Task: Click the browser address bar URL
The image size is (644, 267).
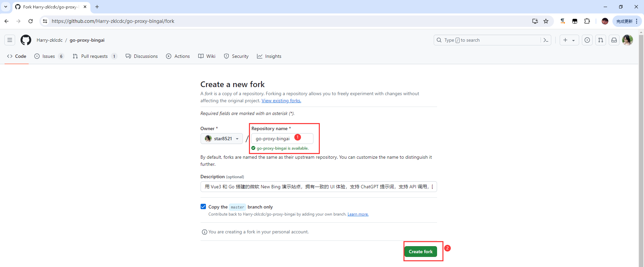Action: (x=113, y=21)
